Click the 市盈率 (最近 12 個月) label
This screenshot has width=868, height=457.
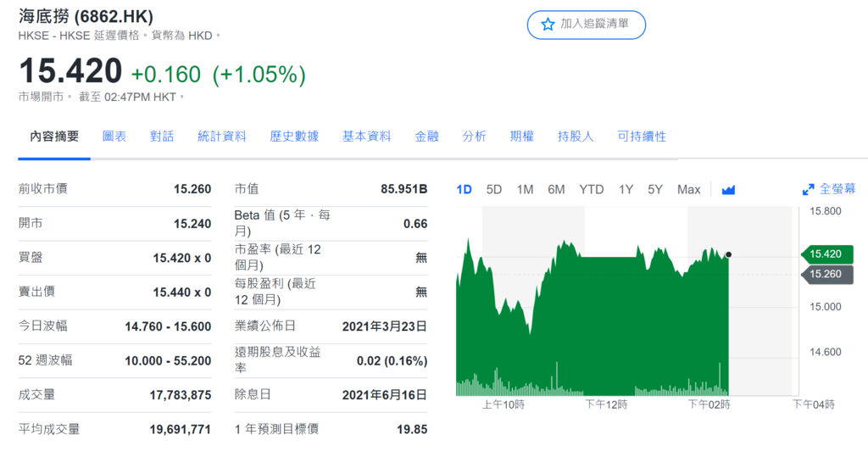point(277,258)
